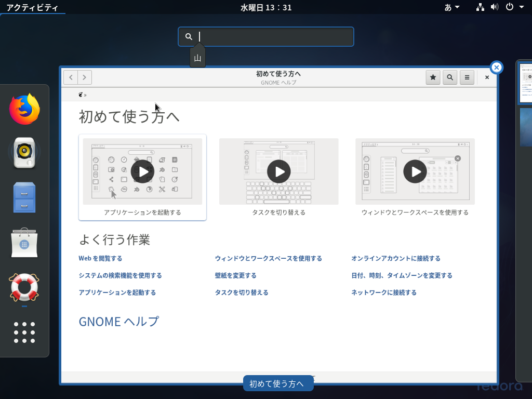This screenshot has height=399, width=532.
Task: Open volume icon in top bar
Action: point(495,7)
